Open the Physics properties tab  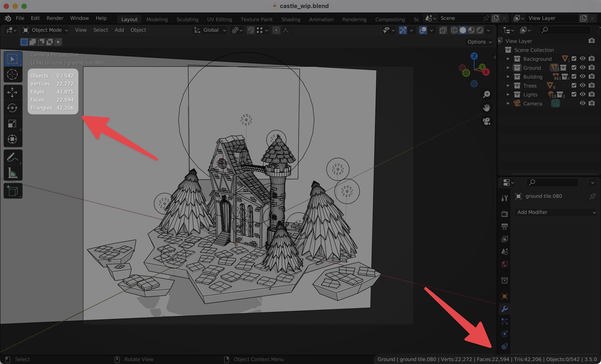click(x=504, y=334)
